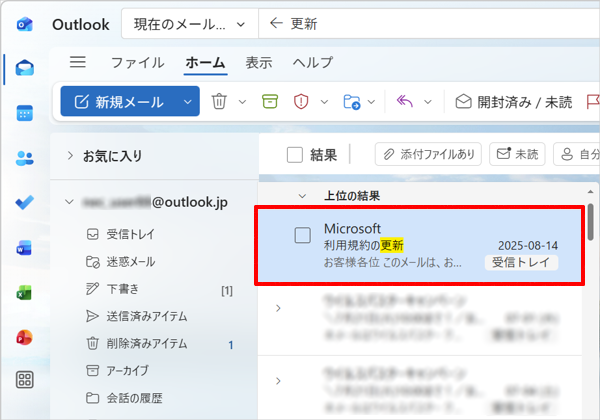
Task: Open the Move to dropdown arrow
Action: pos(371,102)
